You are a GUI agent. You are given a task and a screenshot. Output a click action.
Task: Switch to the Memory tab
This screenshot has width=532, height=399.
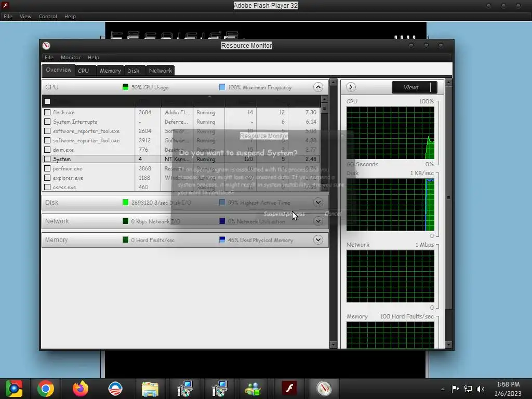coord(110,71)
